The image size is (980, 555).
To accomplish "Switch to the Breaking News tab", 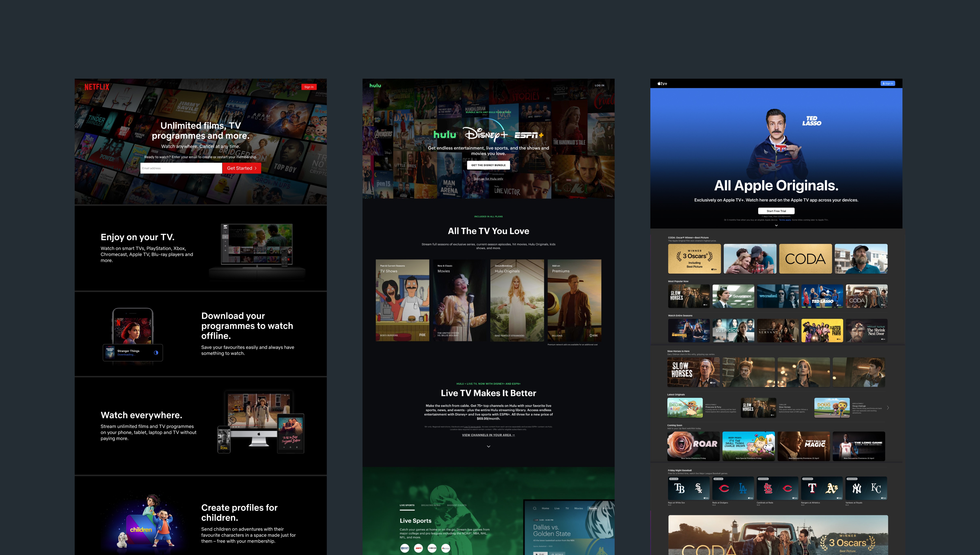I will click(x=430, y=505).
